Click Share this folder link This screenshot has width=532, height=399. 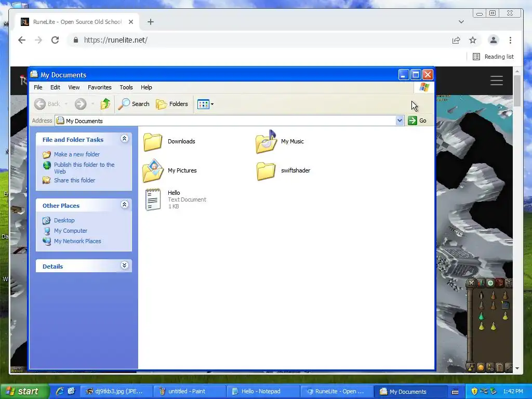(75, 180)
